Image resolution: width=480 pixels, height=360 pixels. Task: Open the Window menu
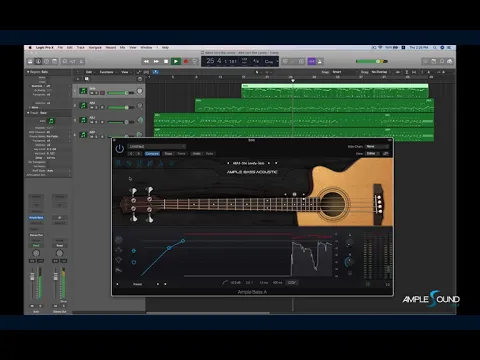[146, 48]
